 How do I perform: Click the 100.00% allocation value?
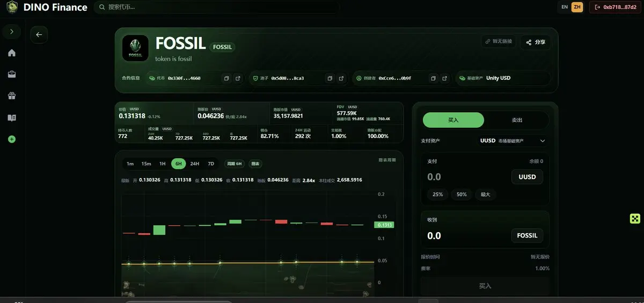coord(378,136)
